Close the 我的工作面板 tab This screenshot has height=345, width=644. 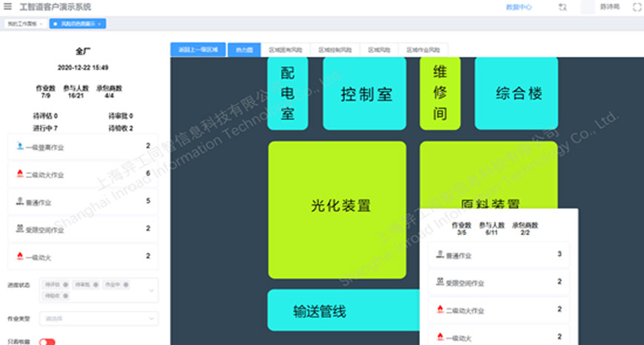pyautogui.click(x=41, y=24)
